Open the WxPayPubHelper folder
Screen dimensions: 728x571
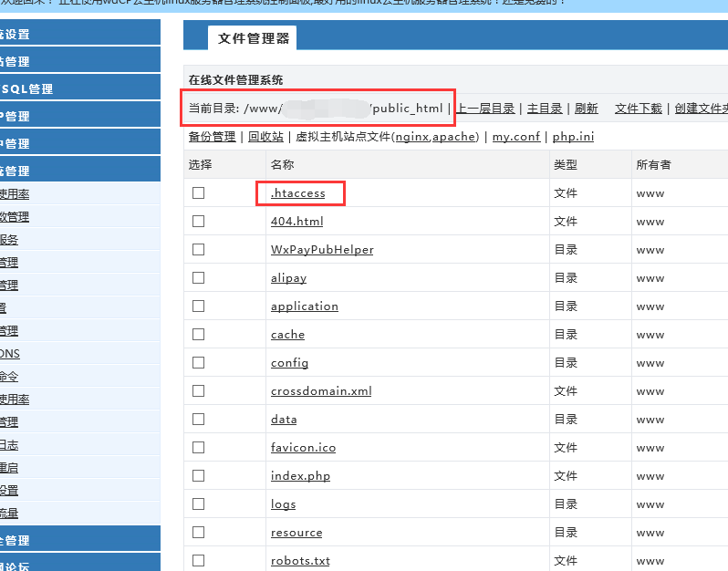pyautogui.click(x=321, y=250)
